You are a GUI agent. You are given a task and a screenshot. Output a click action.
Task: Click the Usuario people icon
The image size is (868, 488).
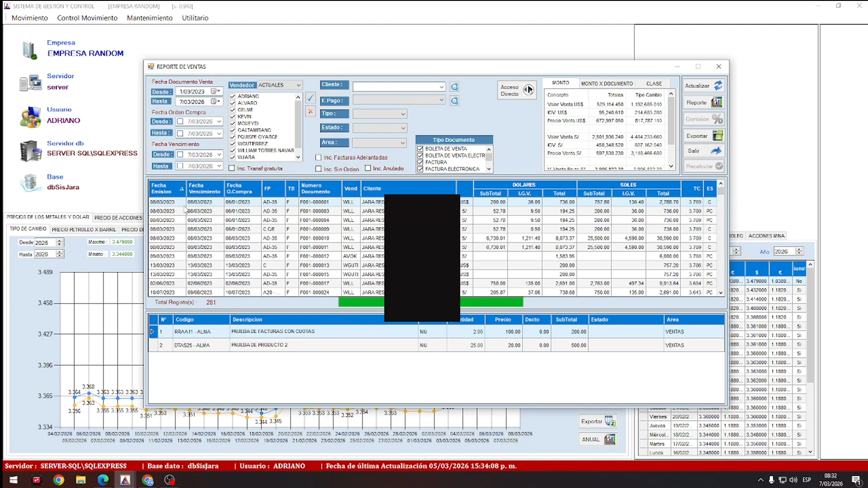click(30, 117)
